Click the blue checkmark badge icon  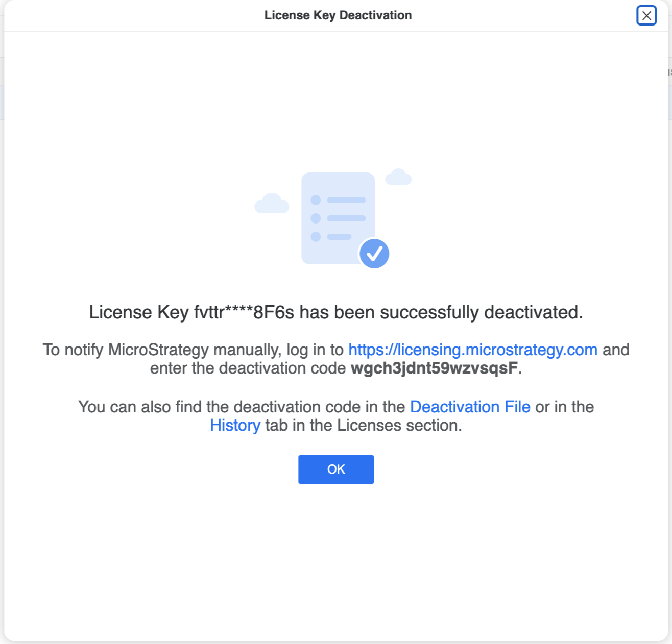coord(374,254)
